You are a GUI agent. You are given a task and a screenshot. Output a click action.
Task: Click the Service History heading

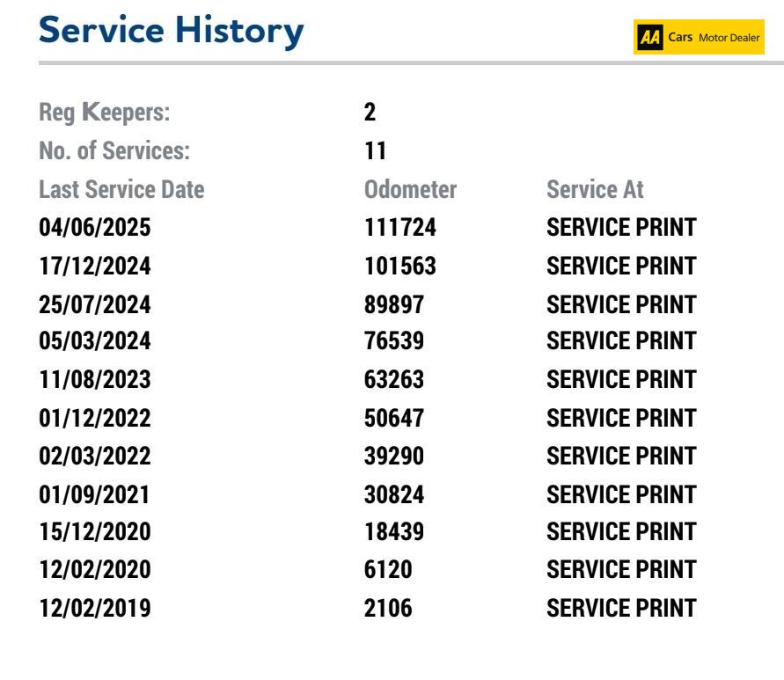click(172, 33)
